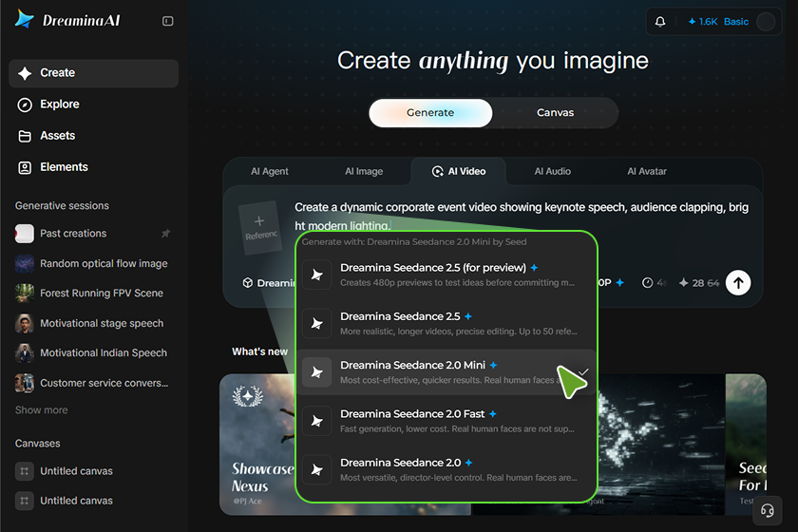The image size is (798, 532).
Task: Click the Seedance 2.0 Fast model icon
Action: [317, 421]
